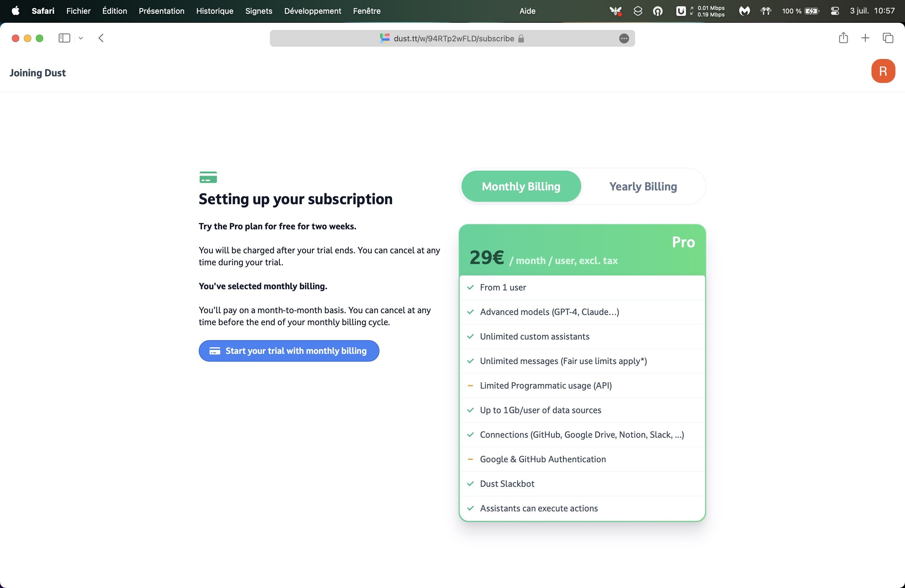Click the share page button
The width and height of the screenshot is (905, 588).
[x=842, y=38]
